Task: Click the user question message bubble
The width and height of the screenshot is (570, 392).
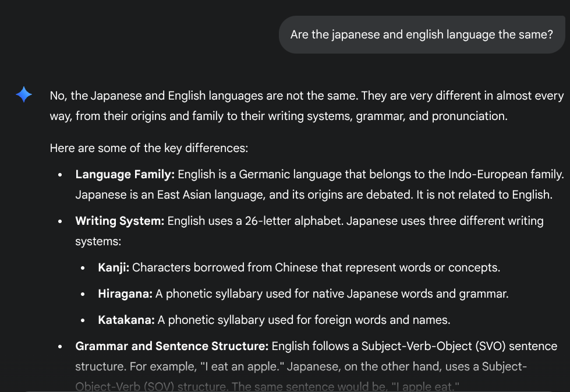Action: (421, 35)
